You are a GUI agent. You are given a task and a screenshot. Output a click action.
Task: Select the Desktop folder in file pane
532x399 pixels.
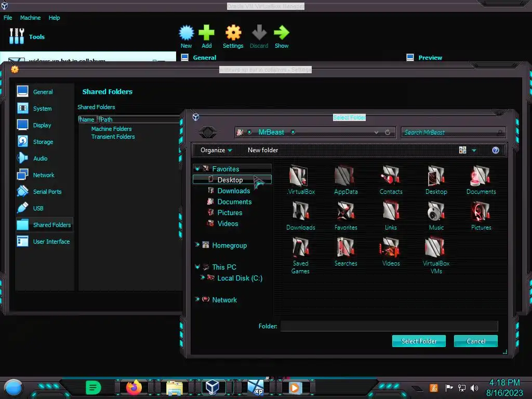(436, 180)
